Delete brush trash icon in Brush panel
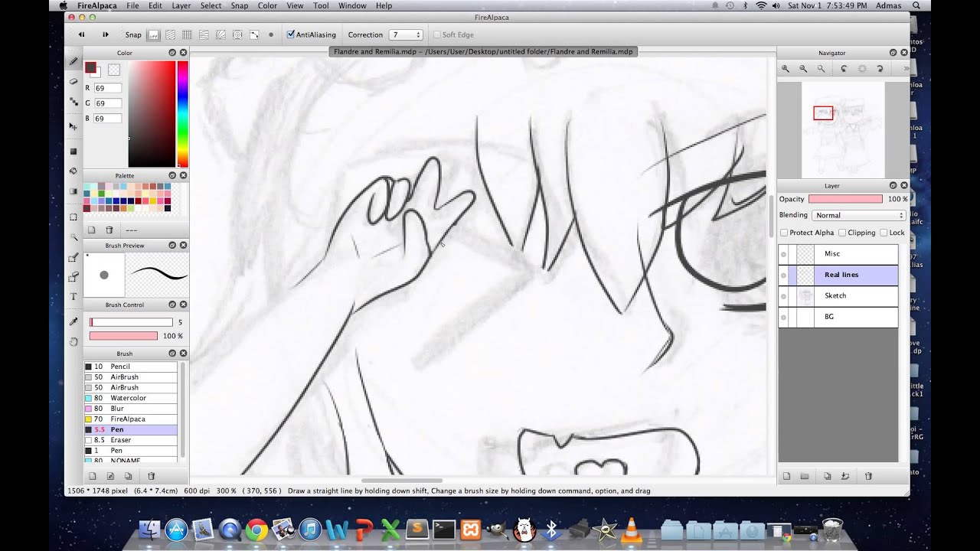The height and width of the screenshot is (551, 980). 151,476
